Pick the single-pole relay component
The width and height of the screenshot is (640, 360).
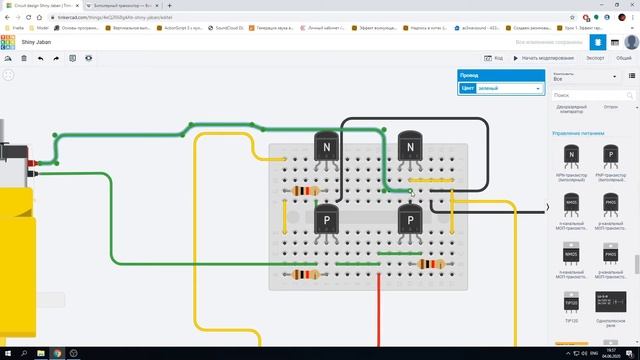[x=611, y=309]
